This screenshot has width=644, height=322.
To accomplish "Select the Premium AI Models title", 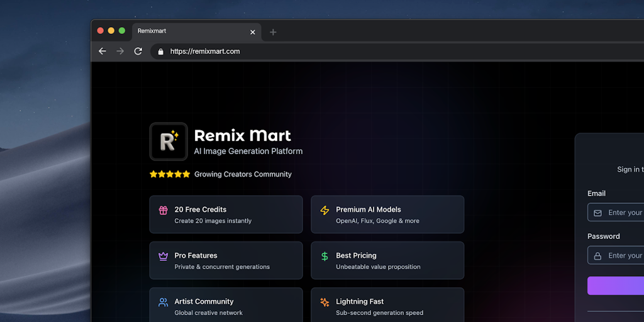I will point(369,209).
